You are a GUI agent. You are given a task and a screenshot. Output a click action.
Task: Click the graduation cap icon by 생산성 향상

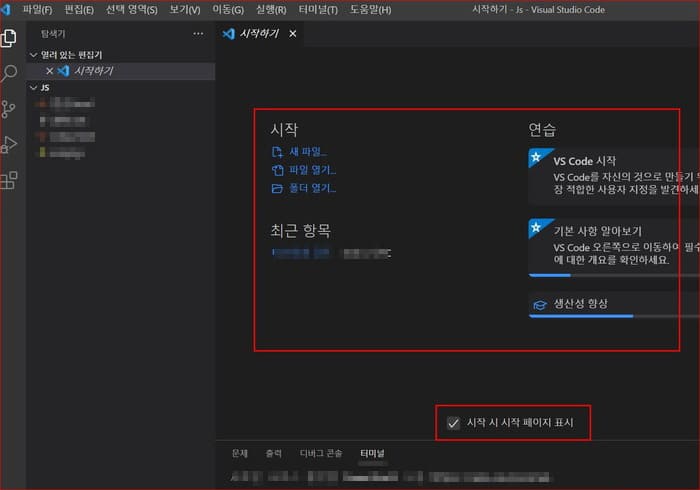point(540,305)
